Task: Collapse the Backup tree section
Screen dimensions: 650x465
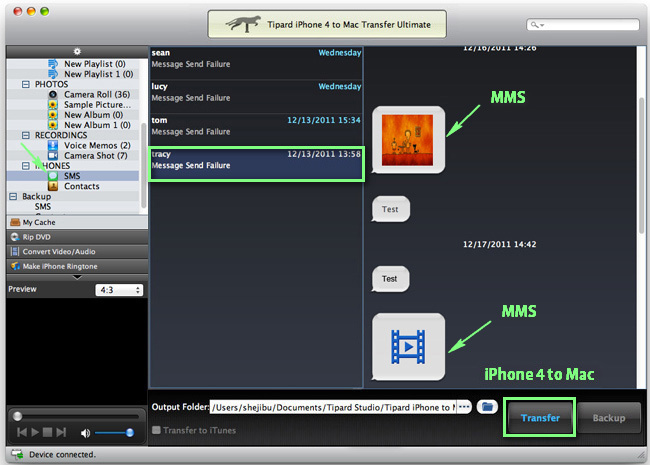Action: coord(13,196)
